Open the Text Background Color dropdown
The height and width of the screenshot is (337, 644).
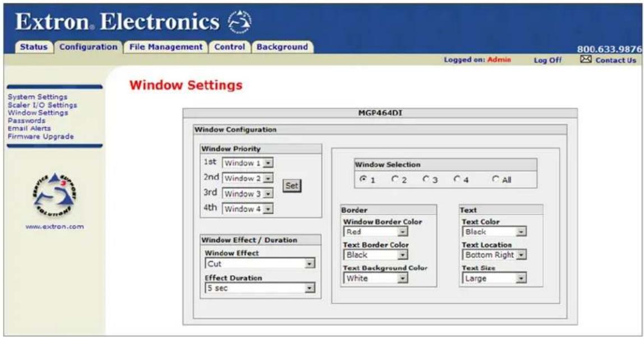click(375, 278)
